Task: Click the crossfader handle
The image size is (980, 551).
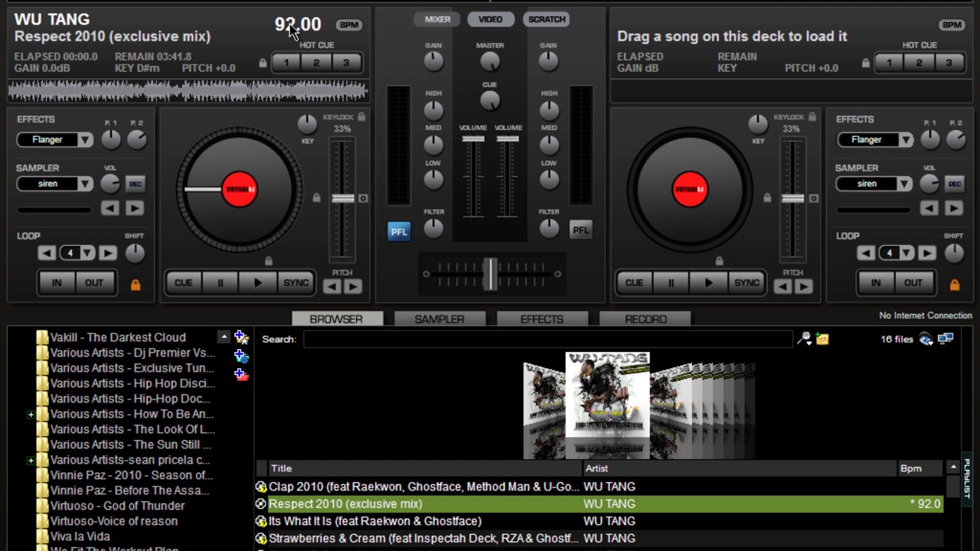Action: click(490, 273)
